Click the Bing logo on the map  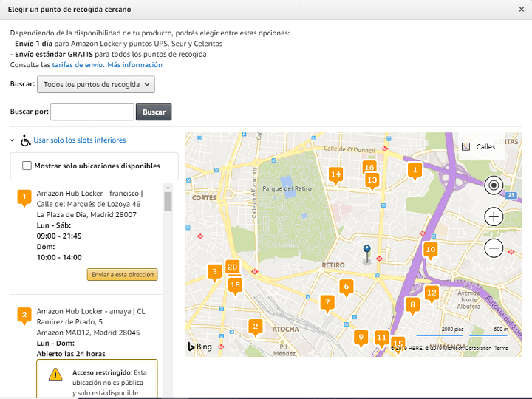(x=199, y=347)
